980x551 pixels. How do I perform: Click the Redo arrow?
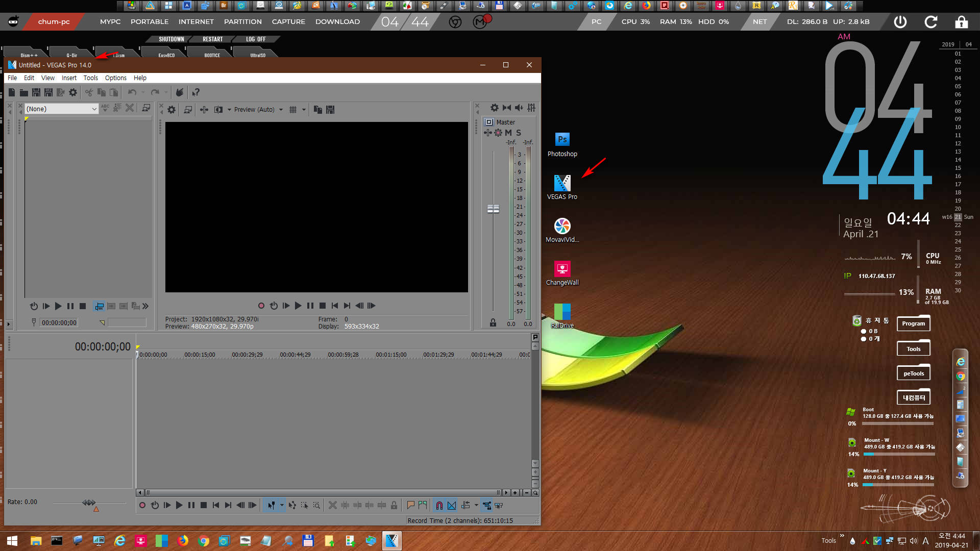[x=155, y=92]
